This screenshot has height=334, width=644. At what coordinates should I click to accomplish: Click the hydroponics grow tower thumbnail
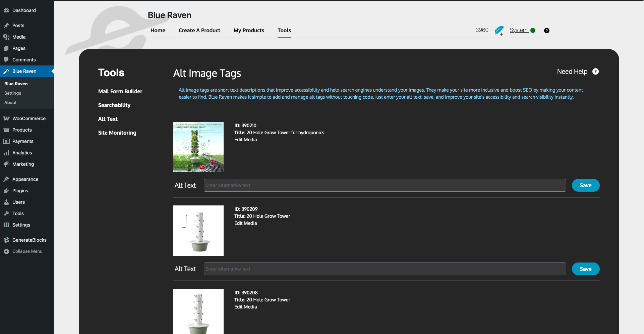pos(198,147)
